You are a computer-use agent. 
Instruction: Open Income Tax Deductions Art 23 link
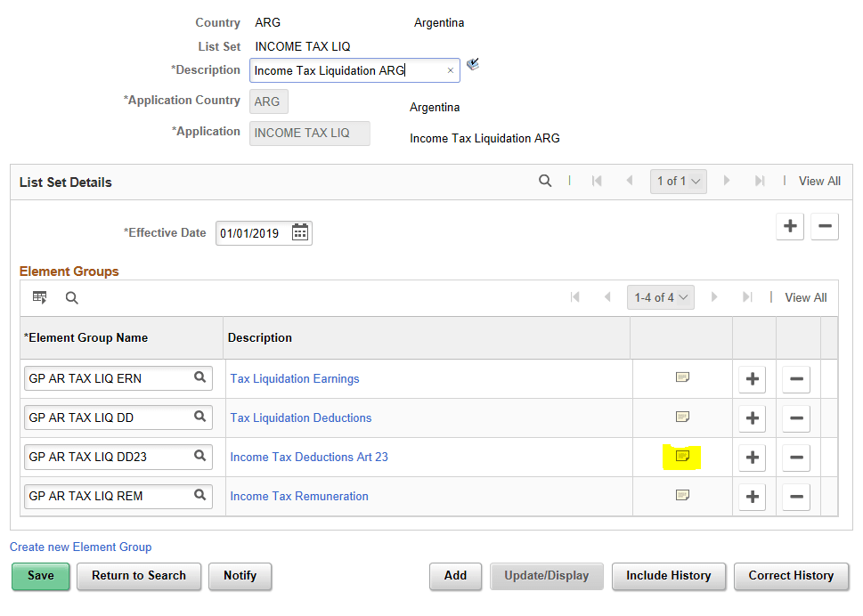coord(309,457)
